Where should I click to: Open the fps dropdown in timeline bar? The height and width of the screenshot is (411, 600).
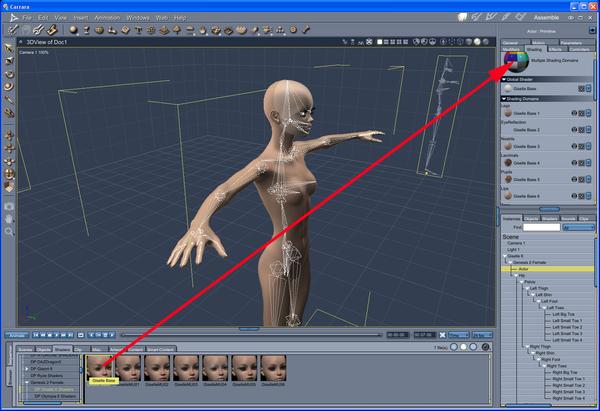[482, 335]
